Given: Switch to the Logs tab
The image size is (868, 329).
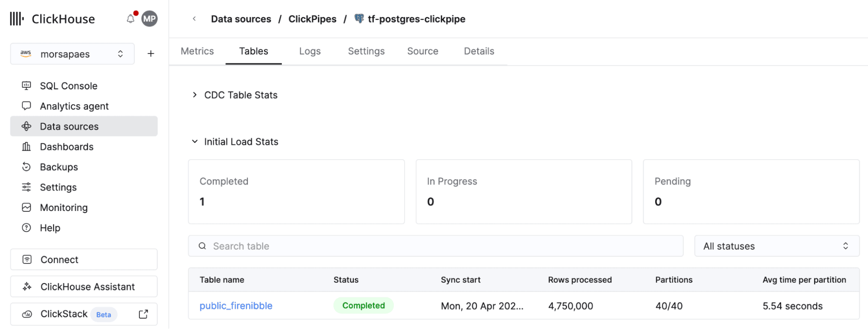Looking at the screenshot, I should (x=310, y=51).
